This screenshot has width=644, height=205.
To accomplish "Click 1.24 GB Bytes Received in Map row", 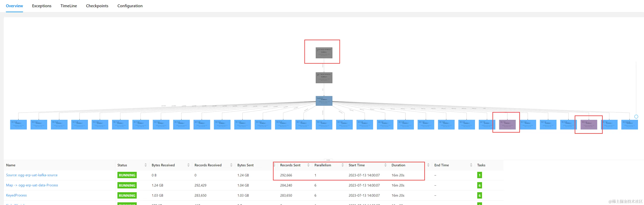I will point(157,185).
